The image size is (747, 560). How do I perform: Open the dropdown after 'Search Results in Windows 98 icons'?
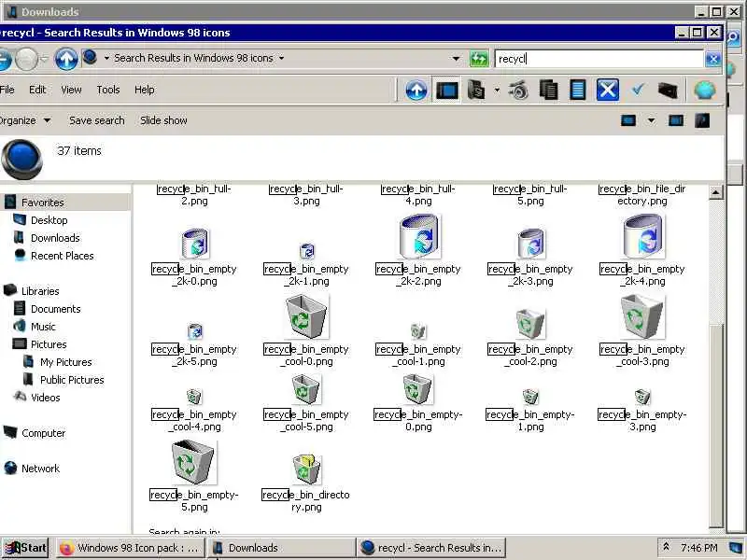coord(282,58)
